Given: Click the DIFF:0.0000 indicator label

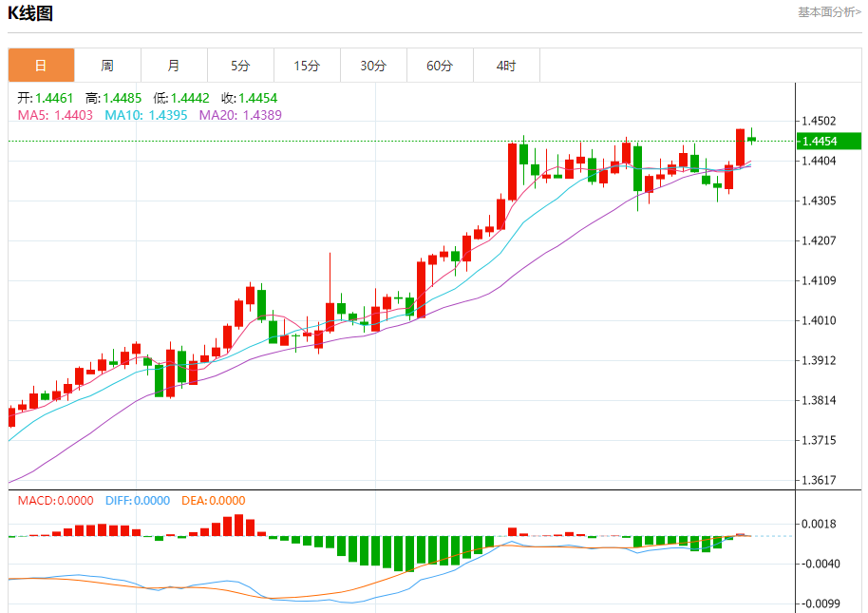Looking at the screenshot, I should 138,501.
